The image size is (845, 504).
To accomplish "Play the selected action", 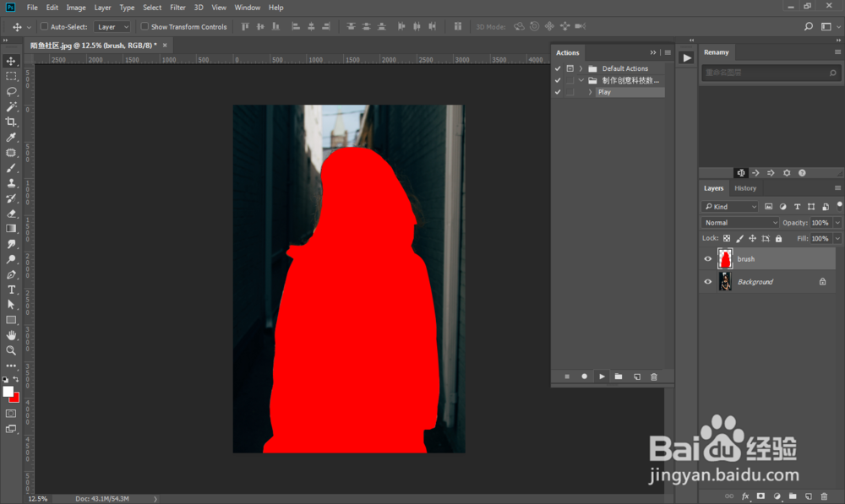I will tap(602, 377).
